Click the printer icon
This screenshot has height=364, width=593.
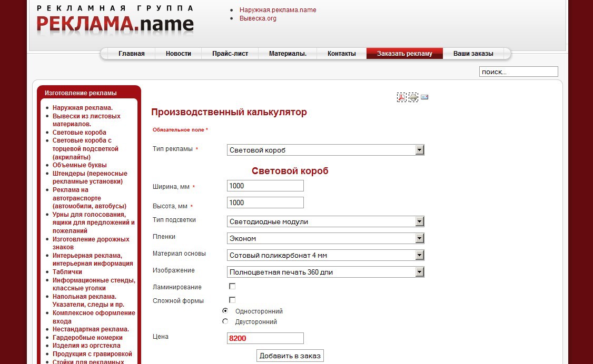coord(413,97)
